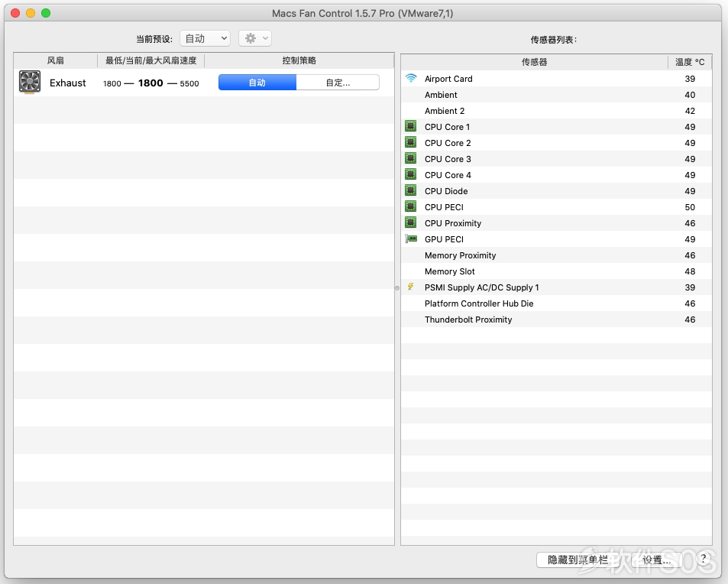Select the Thunderbolt Proximity sensor row
This screenshot has width=728, height=584.
coord(556,320)
